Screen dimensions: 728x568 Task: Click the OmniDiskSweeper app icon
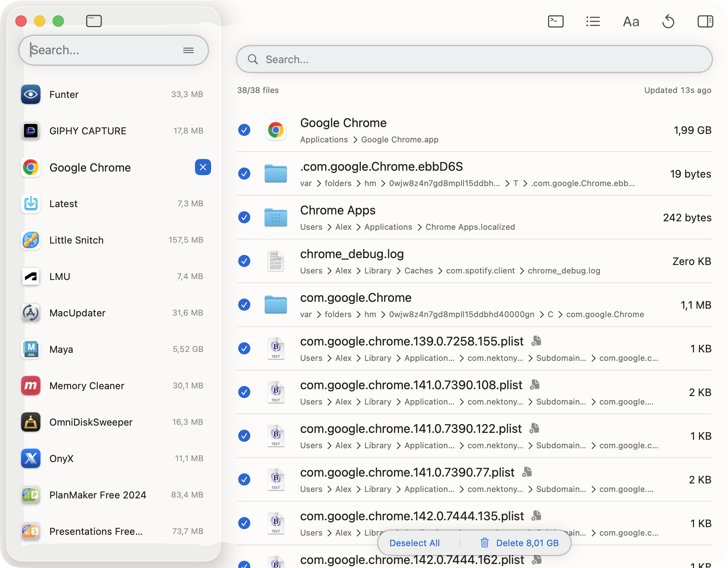pos(31,422)
